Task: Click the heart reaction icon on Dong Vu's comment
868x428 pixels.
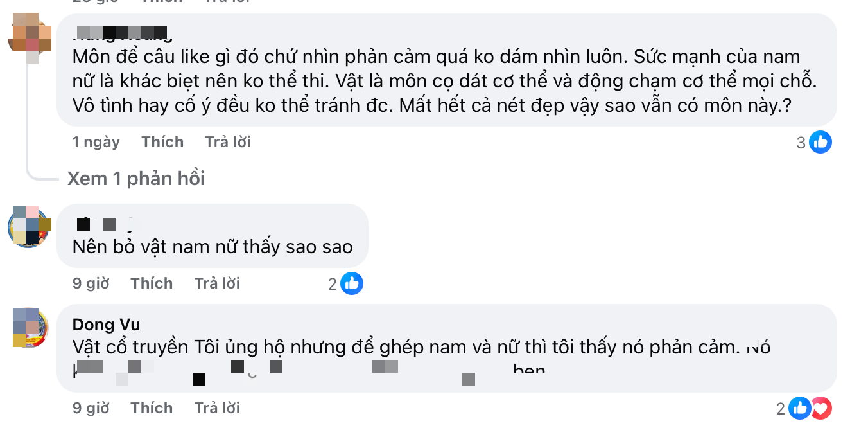Action: tap(822, 408)
